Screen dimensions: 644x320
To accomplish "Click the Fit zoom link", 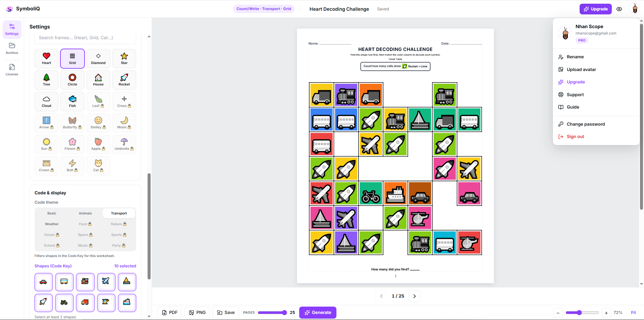I will click(x=633, y=313).
